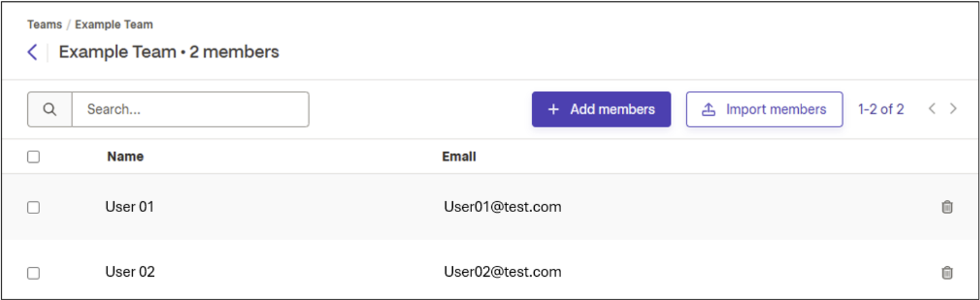The image size is (980, 300).
Task: Delete User 01 with the trash icon
Action: click(x=947, y=207)
